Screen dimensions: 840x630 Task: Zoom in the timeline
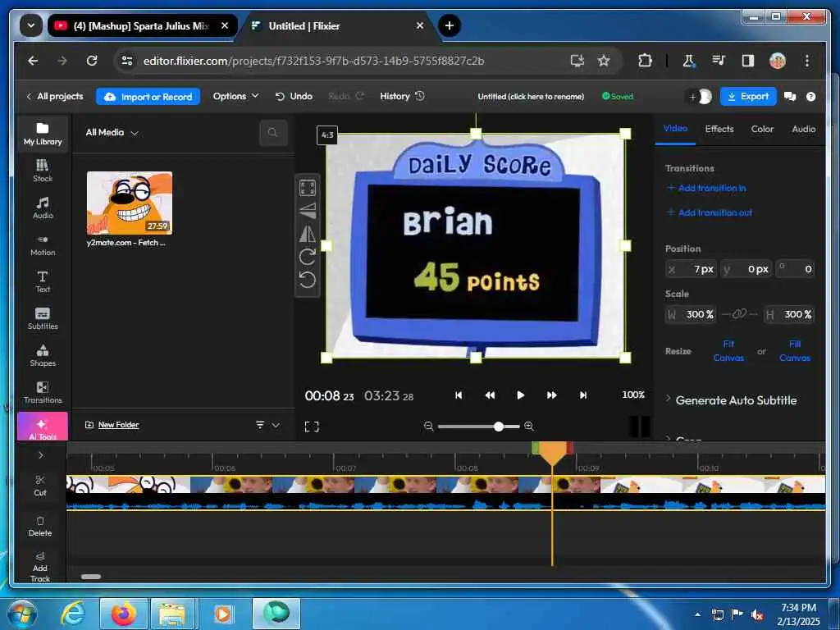click(x=529, y=427)
